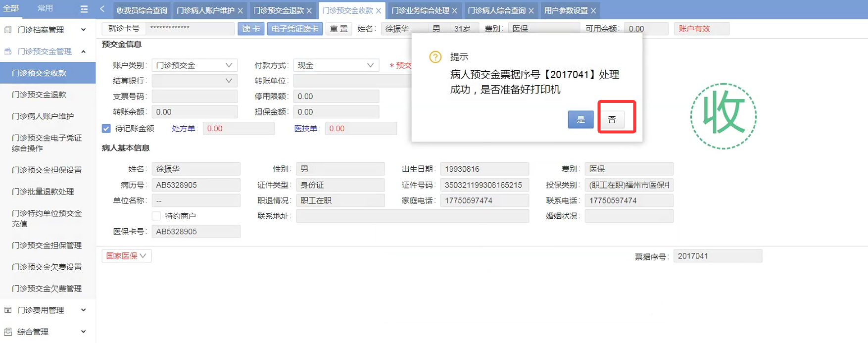Expand the 门诊档案管理 menu
The width and height of the screenshot is (868, 343).
(x=84, y=30)
